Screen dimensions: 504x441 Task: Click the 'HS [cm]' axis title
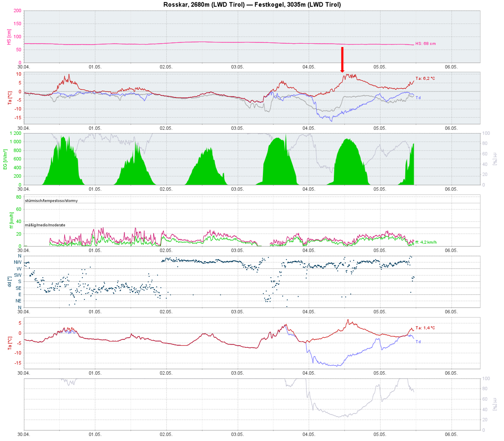[x=9, y=36]
